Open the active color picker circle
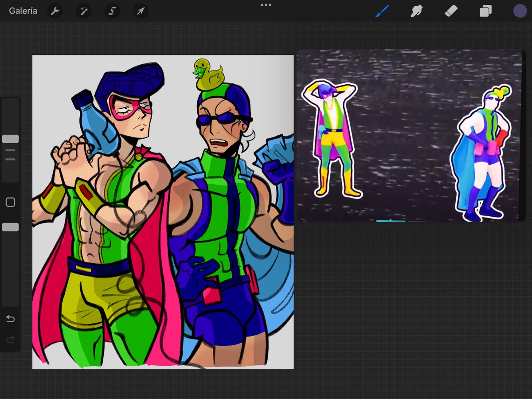 520,11
